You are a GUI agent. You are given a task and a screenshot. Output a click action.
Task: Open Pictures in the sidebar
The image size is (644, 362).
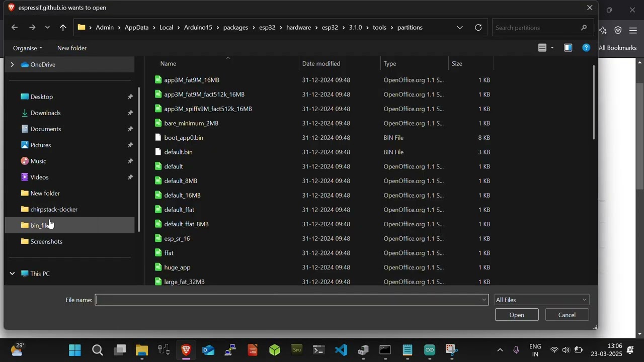click(x=40, y=145)
